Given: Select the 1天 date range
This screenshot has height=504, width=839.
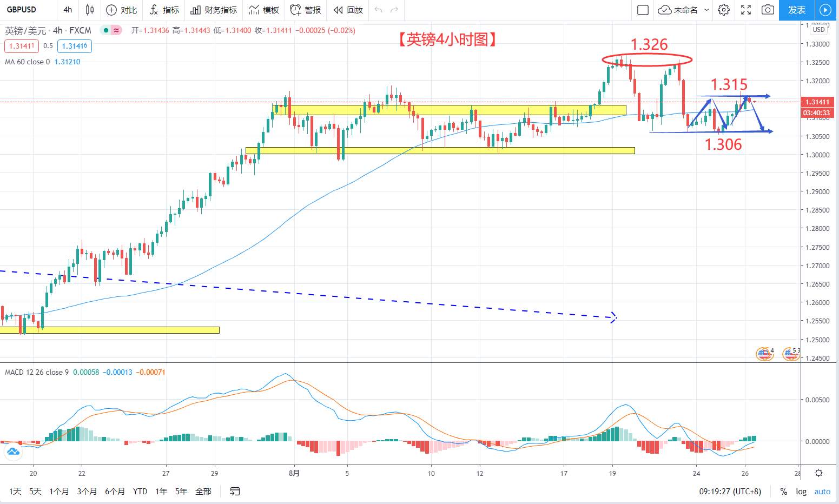Looking at the screenshot, I should (15, 491).
